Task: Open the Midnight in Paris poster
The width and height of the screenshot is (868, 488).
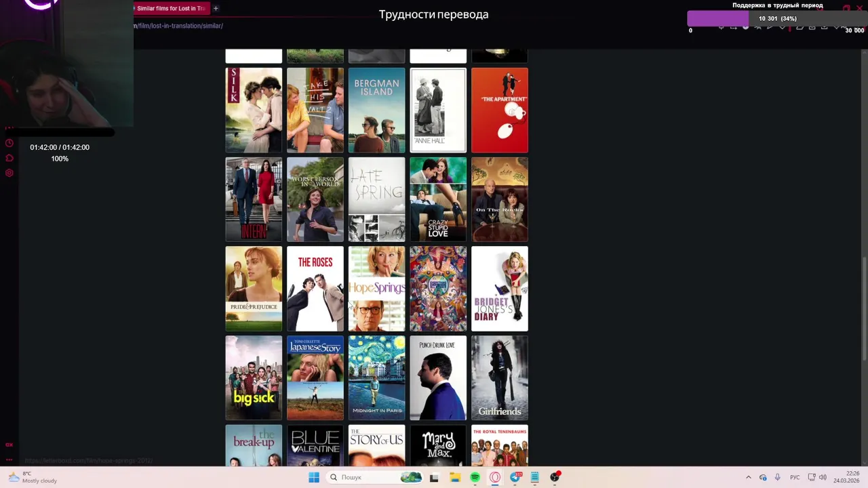Action: pyautogui.click(x=376, y=378)
